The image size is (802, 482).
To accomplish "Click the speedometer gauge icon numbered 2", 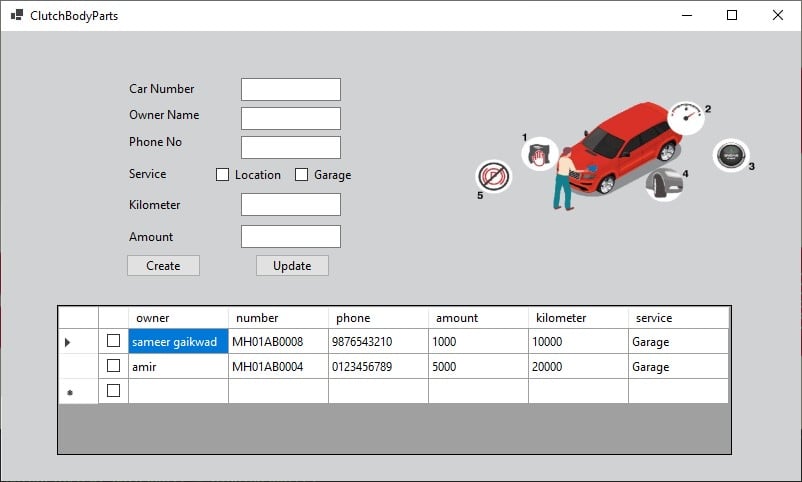I will 685,116.
